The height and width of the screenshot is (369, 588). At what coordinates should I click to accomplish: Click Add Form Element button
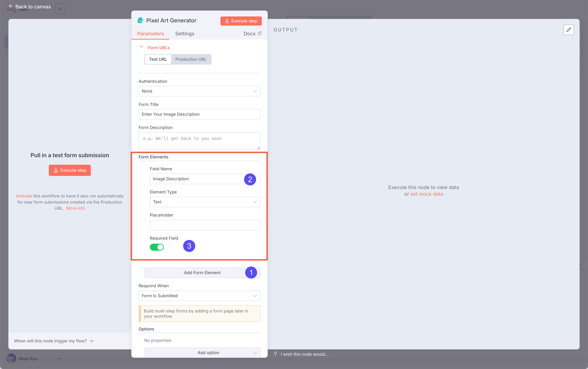click(x=202, y=273)
